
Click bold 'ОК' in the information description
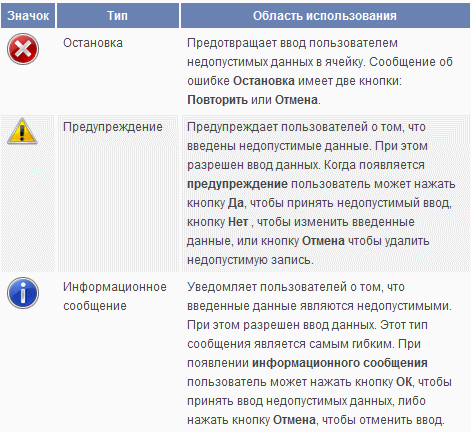pos(404,382)
